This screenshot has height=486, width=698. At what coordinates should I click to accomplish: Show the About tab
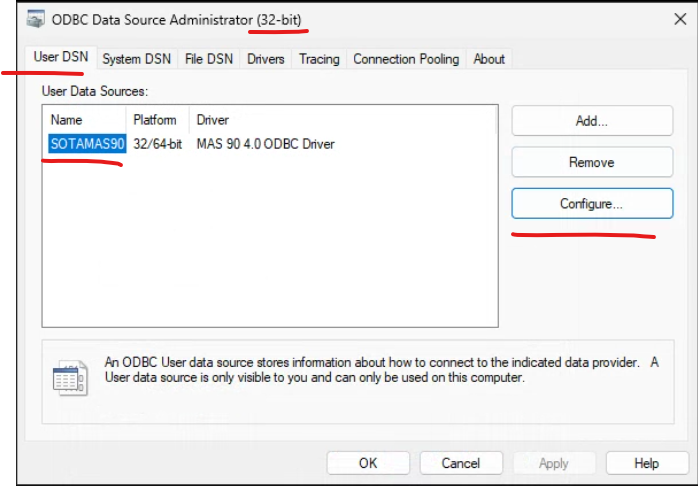click(x=489, y=59)
